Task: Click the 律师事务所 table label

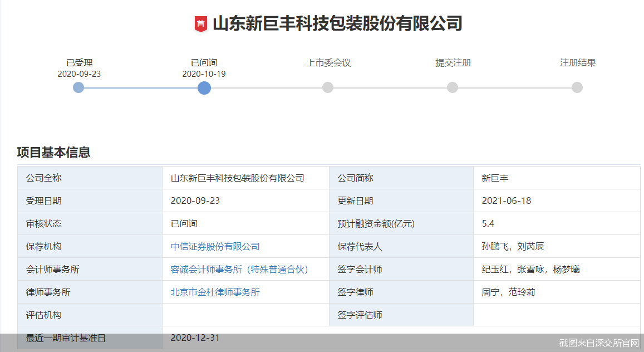Action: click(x=48, y=292)
